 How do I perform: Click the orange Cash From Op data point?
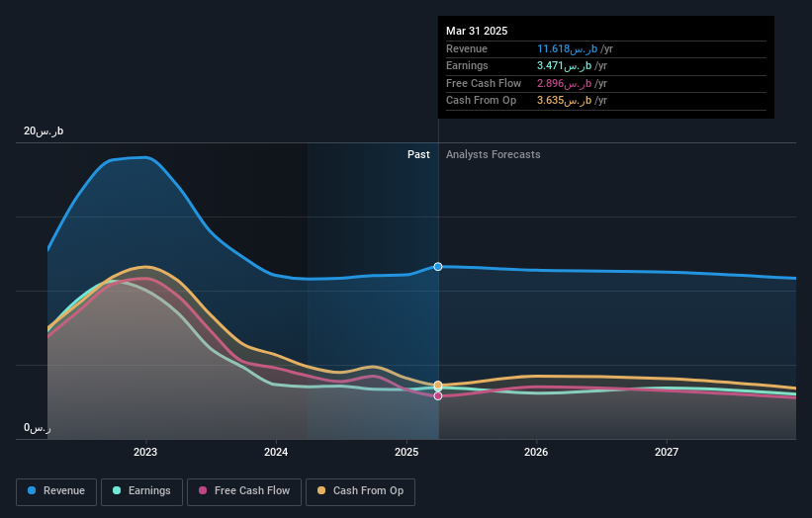pos(438,385)
